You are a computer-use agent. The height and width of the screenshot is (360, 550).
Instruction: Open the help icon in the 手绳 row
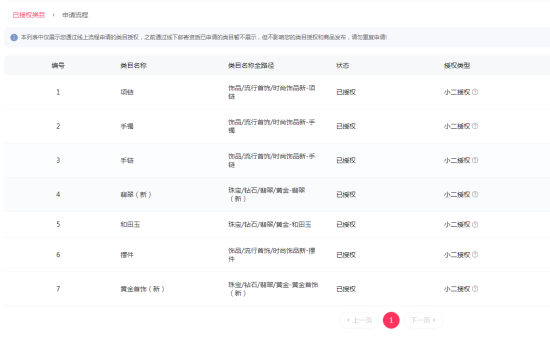(x=475, y=126)
